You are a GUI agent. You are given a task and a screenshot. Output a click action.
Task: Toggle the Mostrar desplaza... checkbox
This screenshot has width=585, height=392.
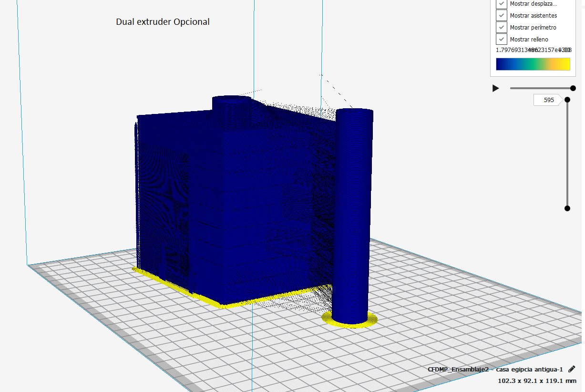[501, 4]
